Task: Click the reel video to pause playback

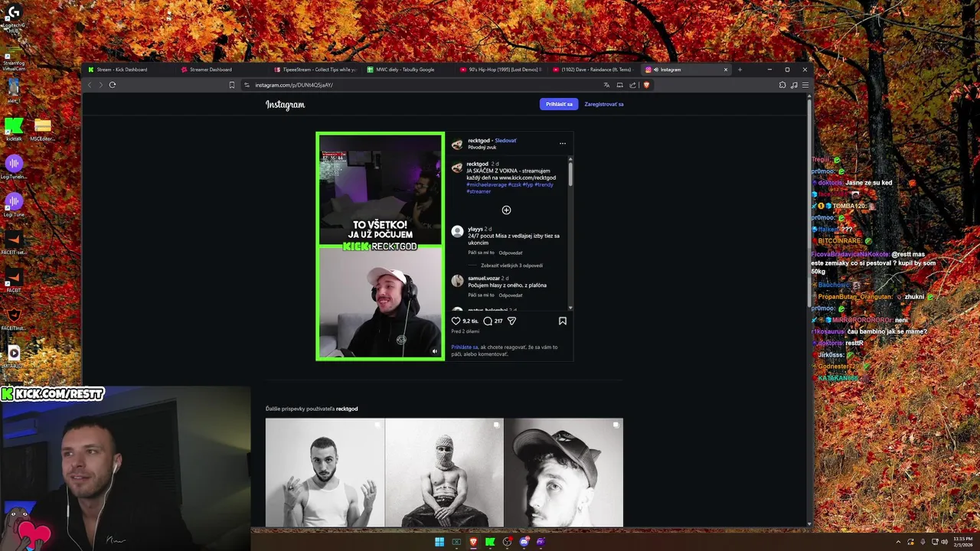Action: point(380,246)
